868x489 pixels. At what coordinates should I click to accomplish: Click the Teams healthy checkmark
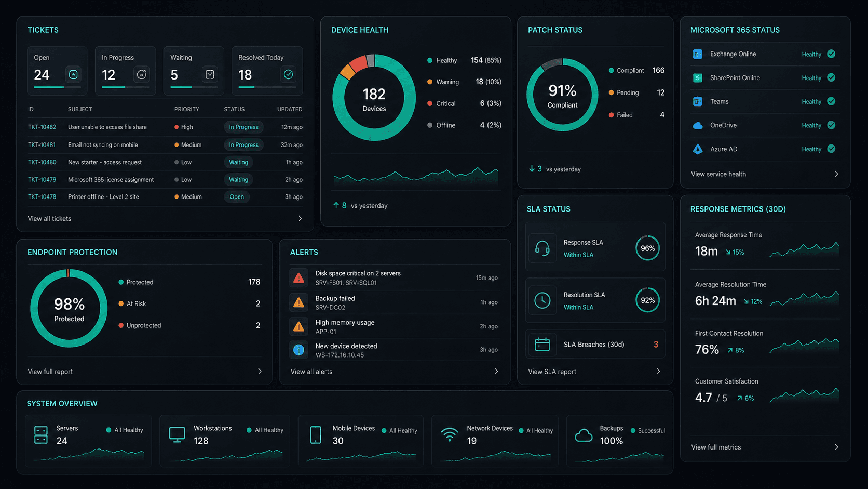(831, 101)
